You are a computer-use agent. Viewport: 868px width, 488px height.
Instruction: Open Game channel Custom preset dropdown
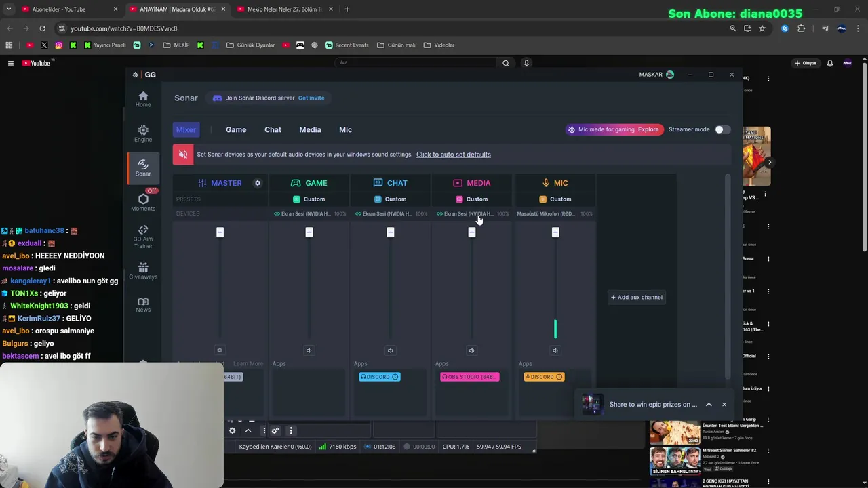309,199
